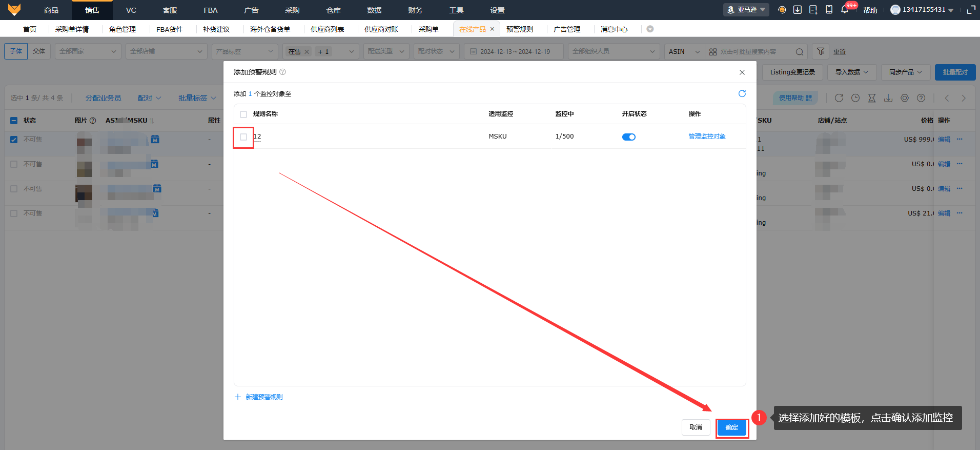Open the advanced filter funnel icon
Image resolution: width=980 pixels, height=450 pixels.
click(821, 51)
